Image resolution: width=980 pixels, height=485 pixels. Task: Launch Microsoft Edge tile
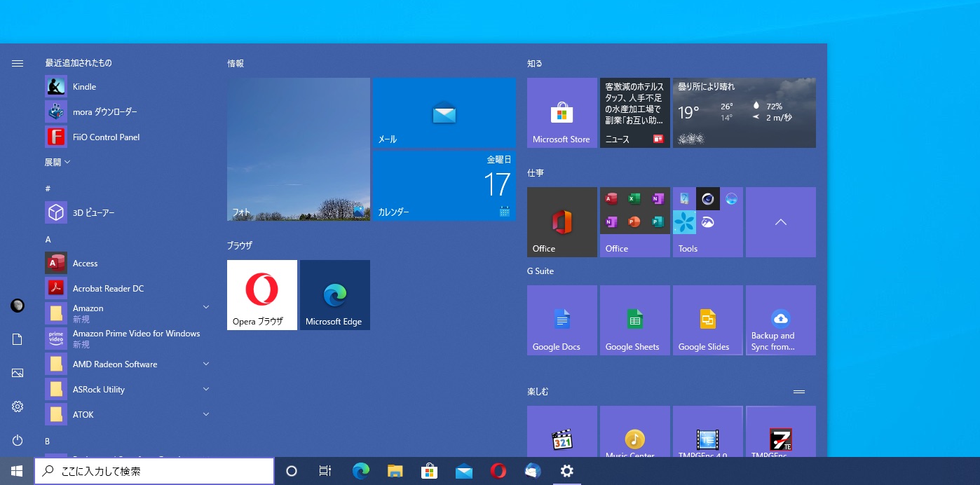point(335,295)
